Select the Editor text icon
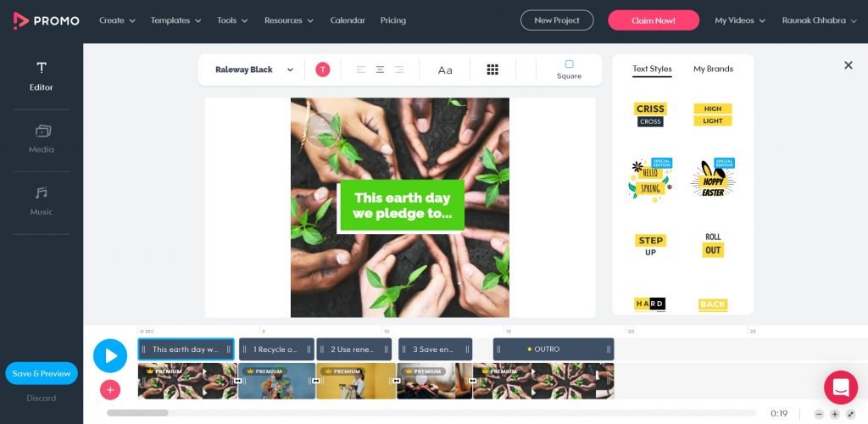The height and width of the screenshot is (424, 868). [x=42, y=68]
